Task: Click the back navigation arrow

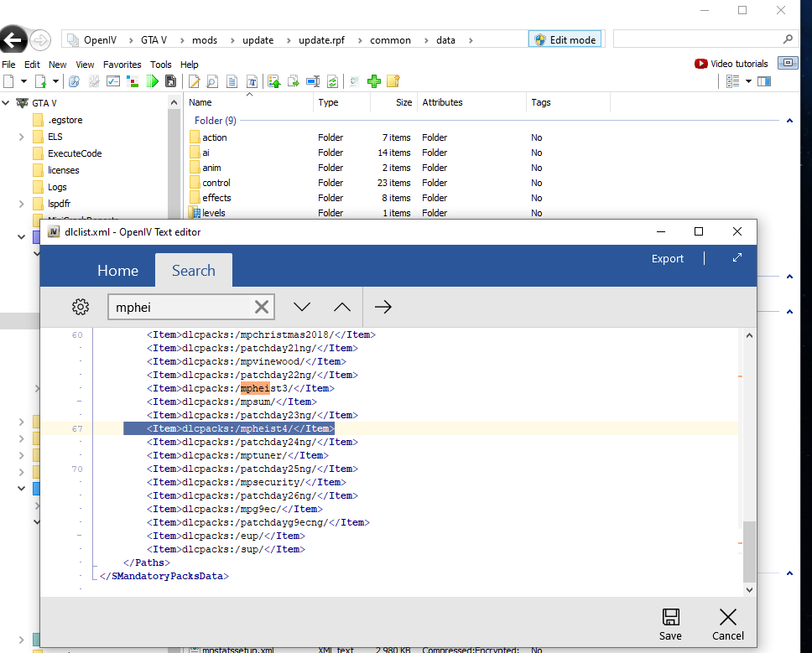Action: pyautogui.click(x=13, y=39)
